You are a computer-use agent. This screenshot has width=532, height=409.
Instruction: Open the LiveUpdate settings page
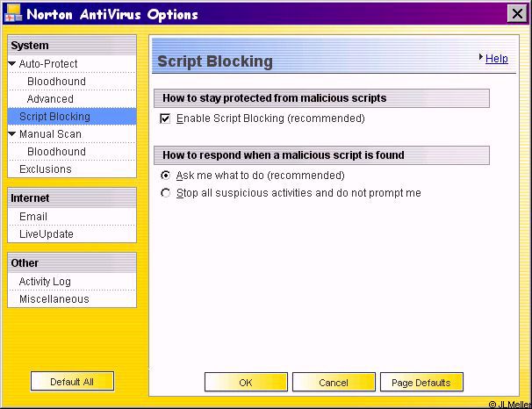[x=47, y=234]
